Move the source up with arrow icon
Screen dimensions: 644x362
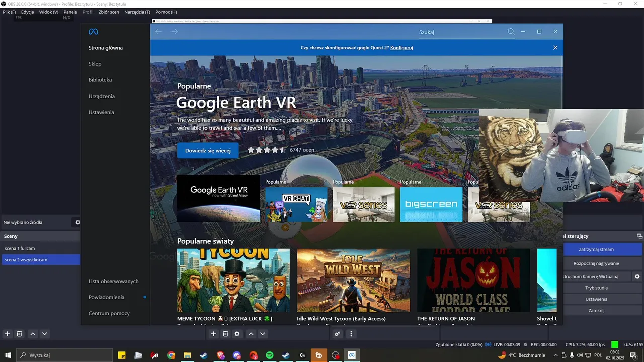251,334
